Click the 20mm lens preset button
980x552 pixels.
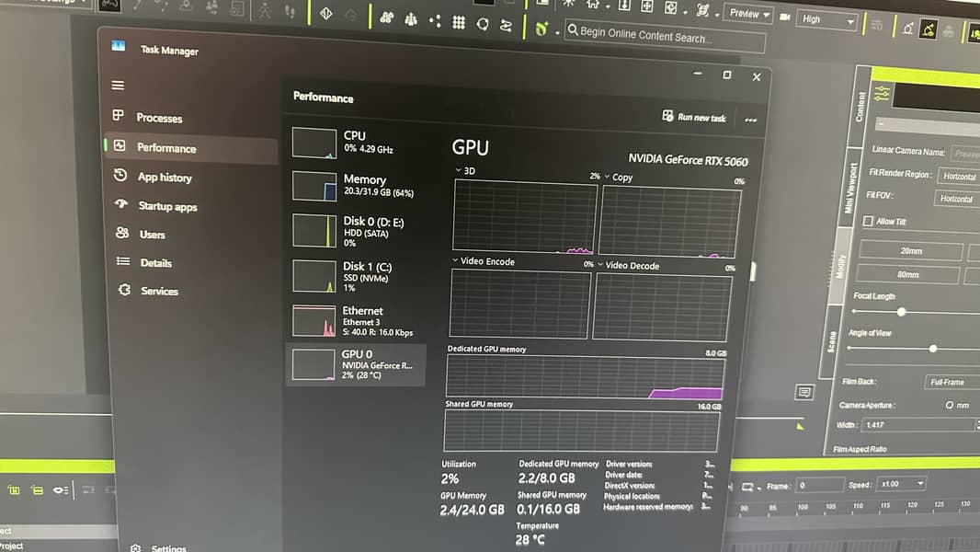(x=911, y=250)
